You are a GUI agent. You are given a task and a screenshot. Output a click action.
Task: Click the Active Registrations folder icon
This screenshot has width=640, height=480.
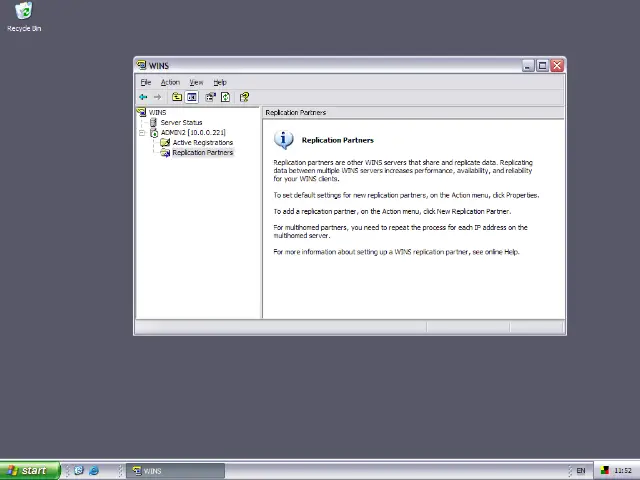pos(165,142)
